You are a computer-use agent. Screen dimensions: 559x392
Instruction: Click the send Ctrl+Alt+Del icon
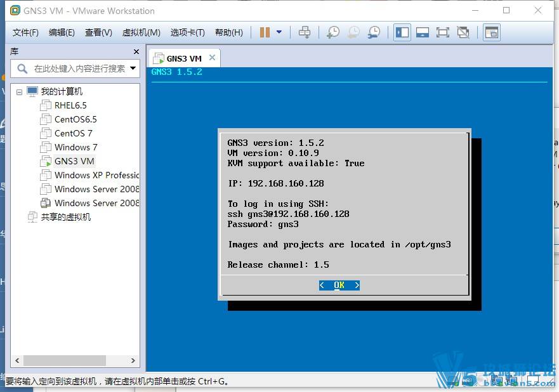(305, 32)
